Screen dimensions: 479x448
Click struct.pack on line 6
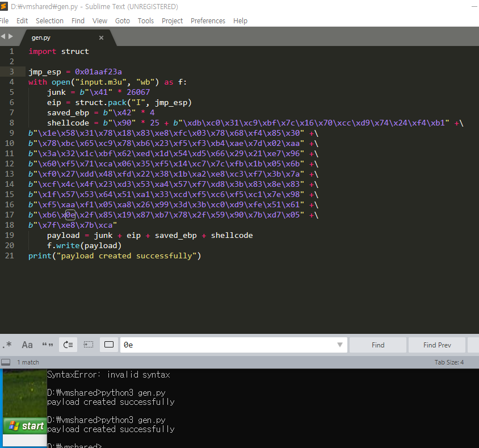pos(101,103)
